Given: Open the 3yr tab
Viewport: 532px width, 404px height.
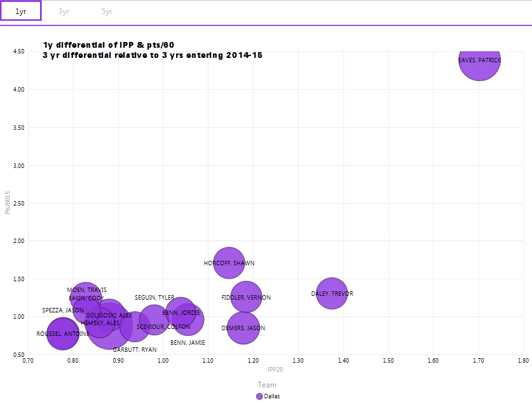Looking at the screenshot, I should [x=64, y=11].
